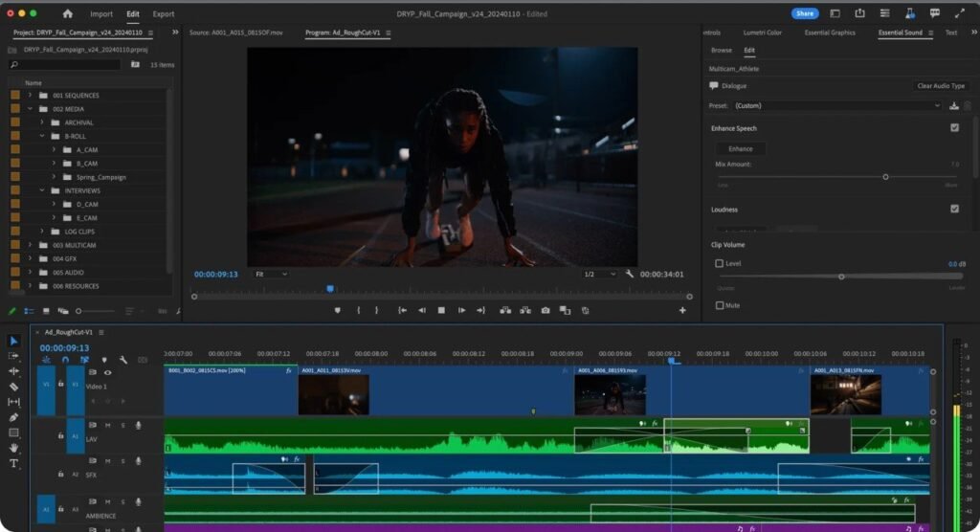Click the Home icon in top bar
The height and width of the screenshot is (532, 980).
[x=68, y=13]
